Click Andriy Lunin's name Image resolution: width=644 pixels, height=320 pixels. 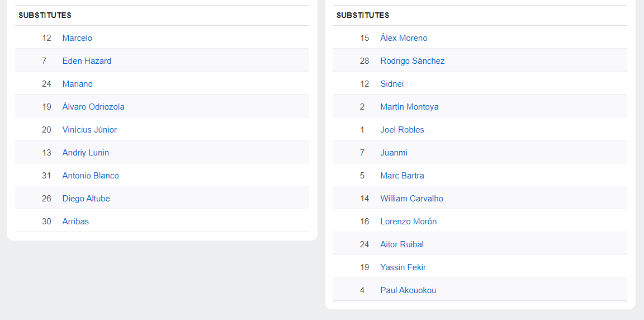[x=86, y=153]
